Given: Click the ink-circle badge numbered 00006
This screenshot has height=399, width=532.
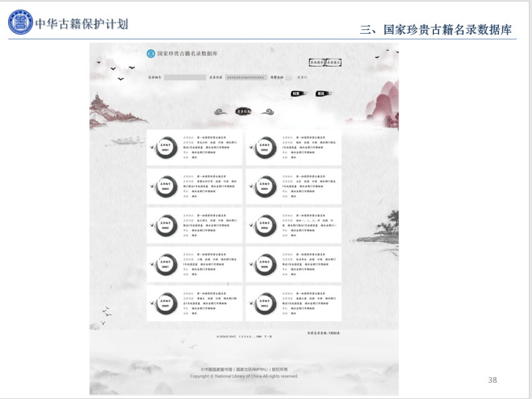Looking at the screenshot, I should [265, 225].
